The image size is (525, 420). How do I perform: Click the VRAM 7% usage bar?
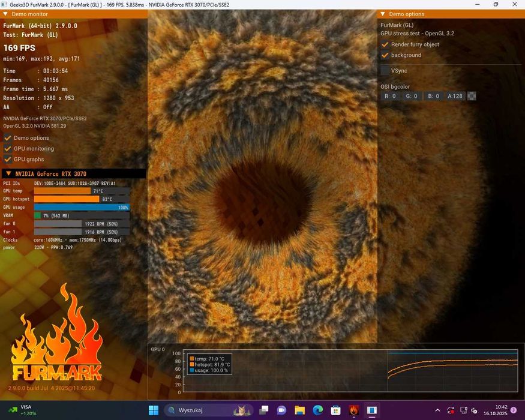tap(82, 215)
